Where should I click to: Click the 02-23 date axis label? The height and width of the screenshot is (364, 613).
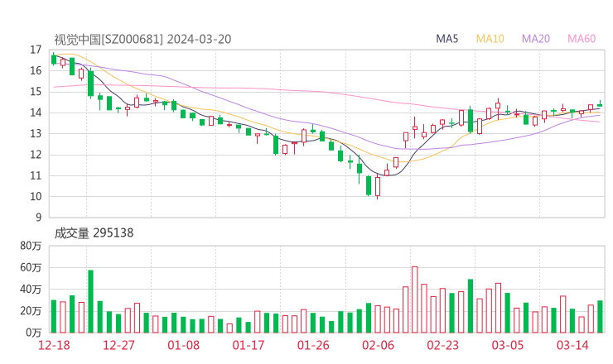(x=442, y=345)
